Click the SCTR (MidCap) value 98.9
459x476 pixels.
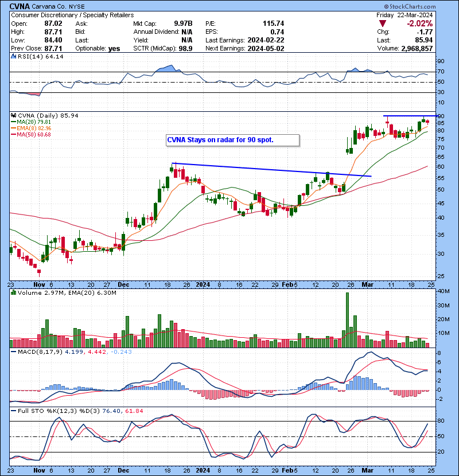185,49
